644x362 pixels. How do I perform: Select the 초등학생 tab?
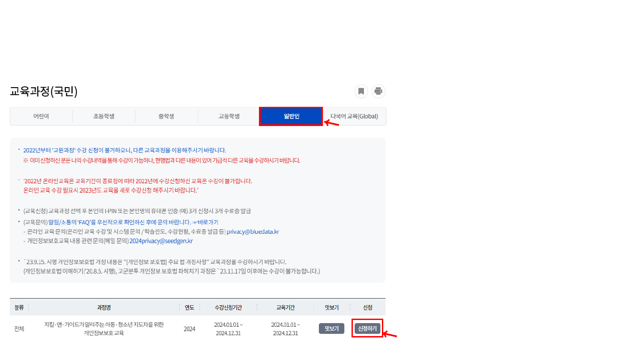[x=104, y=116]
